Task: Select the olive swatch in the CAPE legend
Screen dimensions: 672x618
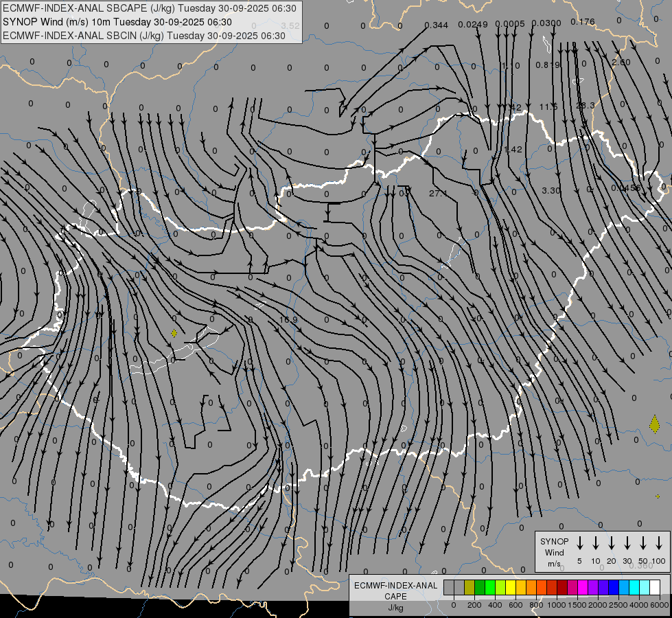Action: [470, 587]
